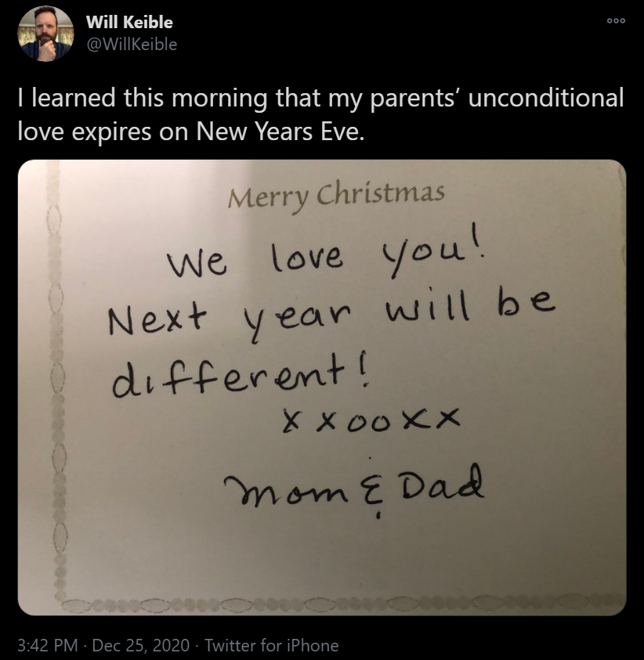
Task: Click the Dec 25, 2020 date
Action: coord(141,646)
